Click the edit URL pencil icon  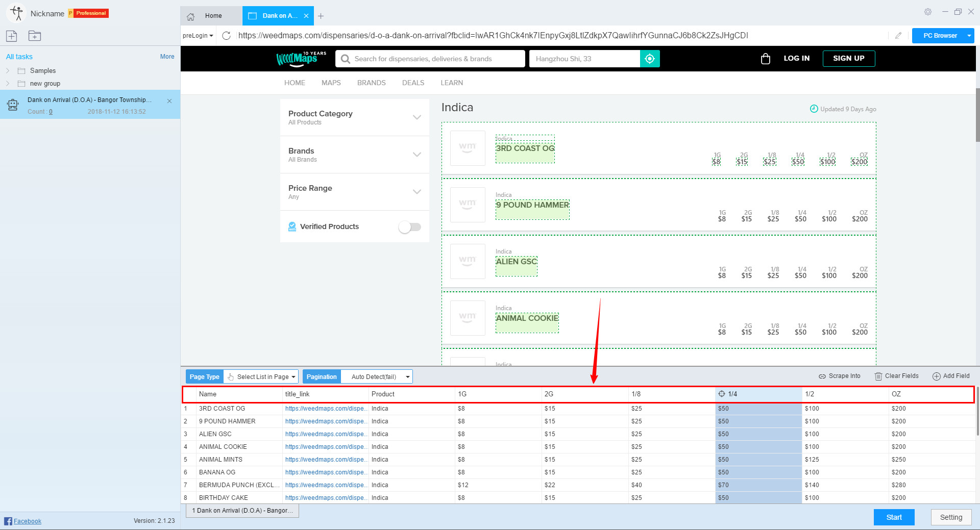898,36
